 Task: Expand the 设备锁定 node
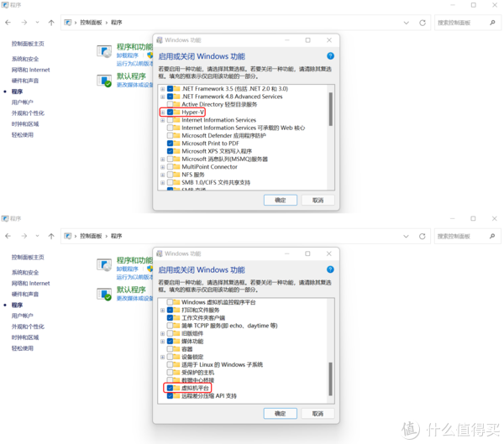163,357
